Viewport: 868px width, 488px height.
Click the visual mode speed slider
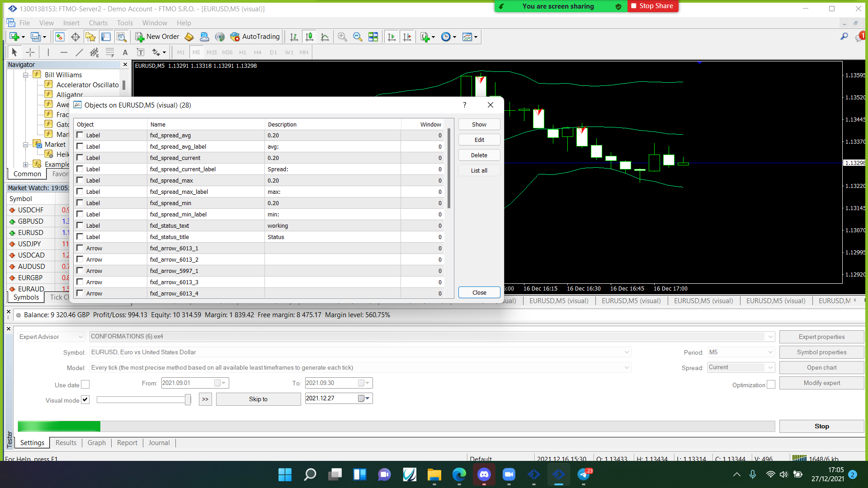tap(144, 399)
